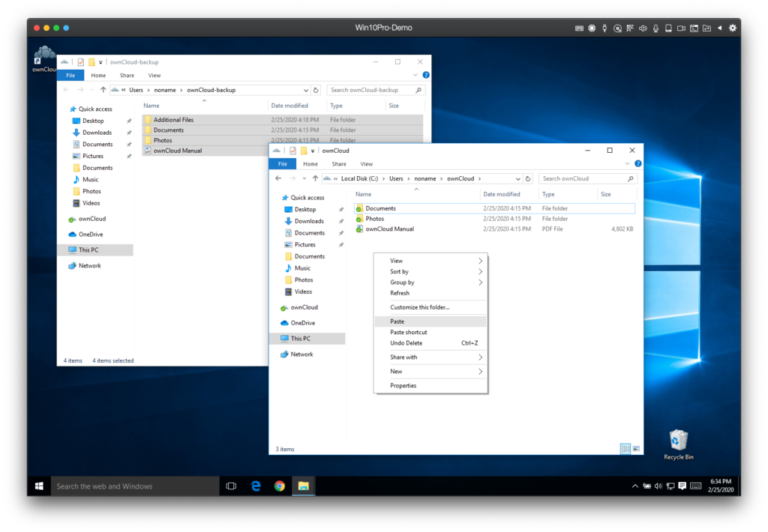The width and height of the screenshot is (768, 532).
Task: Click the CD/DVD disc icon in title bar
Action: tap(617, 28)
